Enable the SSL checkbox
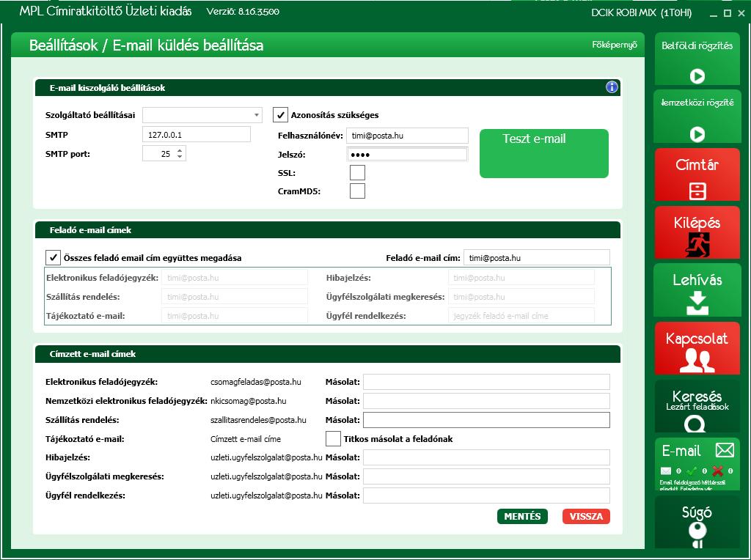Image resolution: width=751 pixels, height=560 pixels. coord(357,173)
